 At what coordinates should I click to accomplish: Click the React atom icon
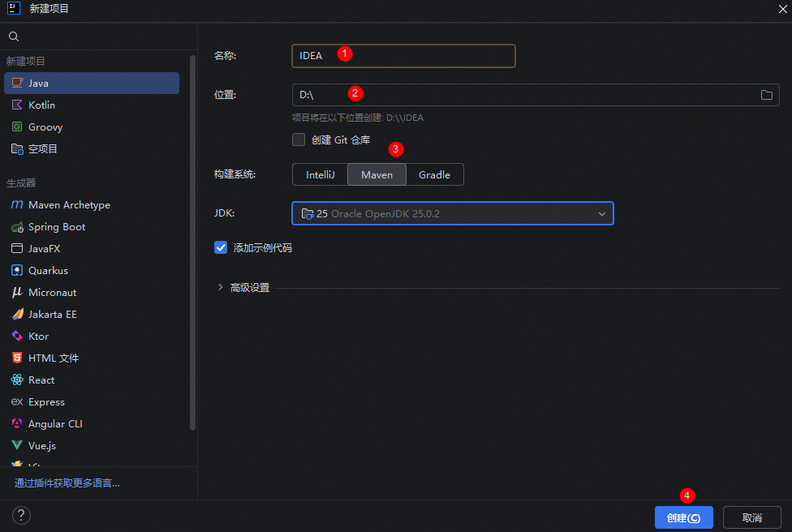(x=17, y=380)
